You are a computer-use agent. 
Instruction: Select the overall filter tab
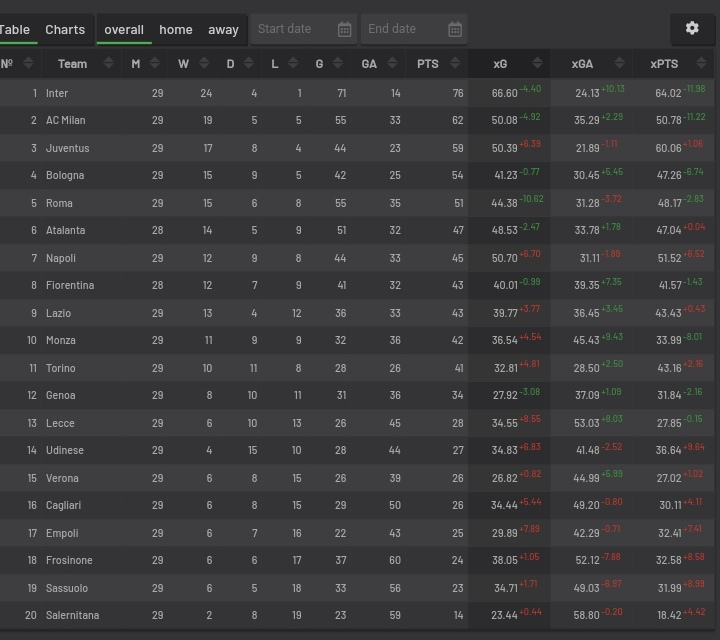[x=124, y=30]
